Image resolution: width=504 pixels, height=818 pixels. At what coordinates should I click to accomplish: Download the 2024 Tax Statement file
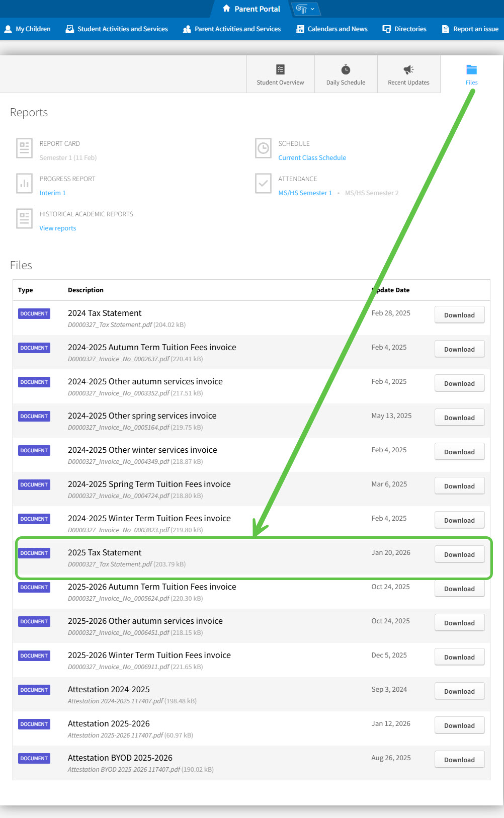[x=459, y=315]
